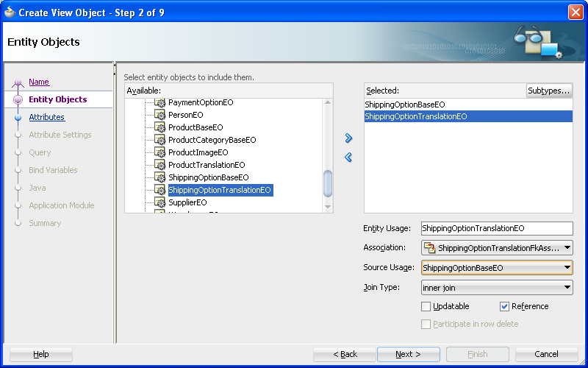588x368 pixels.
Task: Click the SupplierEO entity icon
Action: pos(160,203)
